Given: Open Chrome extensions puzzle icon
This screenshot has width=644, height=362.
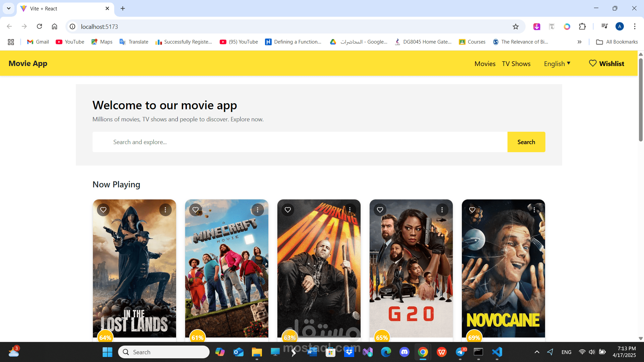Looking at the screenshot, I should tap(582, 26).
